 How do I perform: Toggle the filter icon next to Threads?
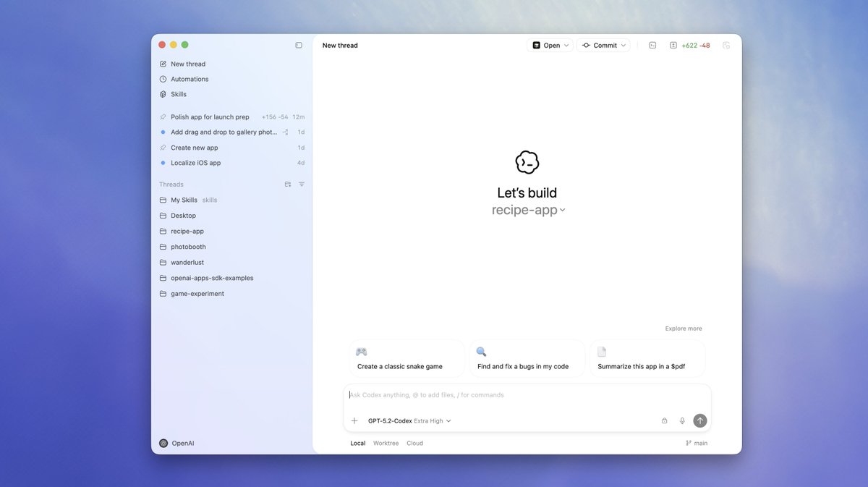[x=302, y=184]
